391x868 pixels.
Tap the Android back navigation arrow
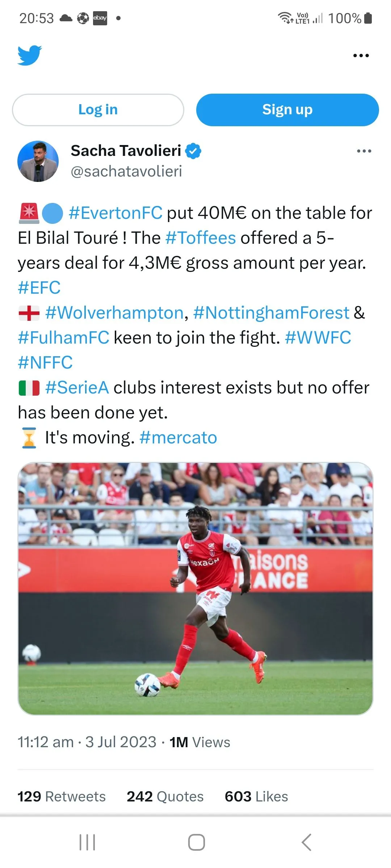coord(306,842)
